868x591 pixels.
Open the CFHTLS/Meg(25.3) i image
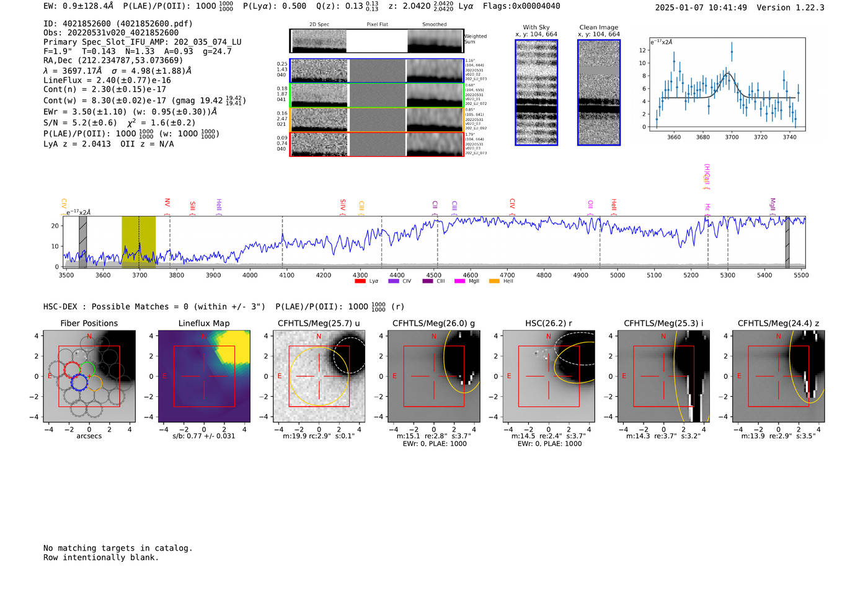[663, 376]
